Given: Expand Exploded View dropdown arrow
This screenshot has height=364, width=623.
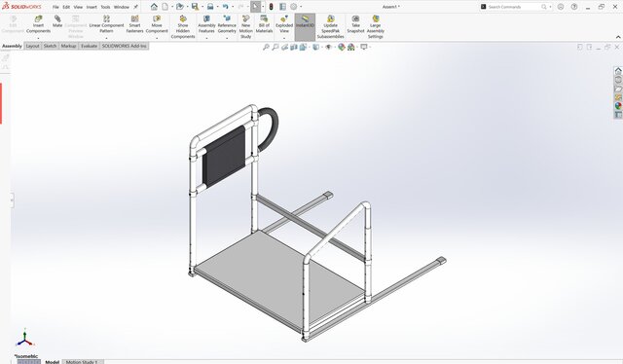Looking at the screenshot, I should pos(284,38).
